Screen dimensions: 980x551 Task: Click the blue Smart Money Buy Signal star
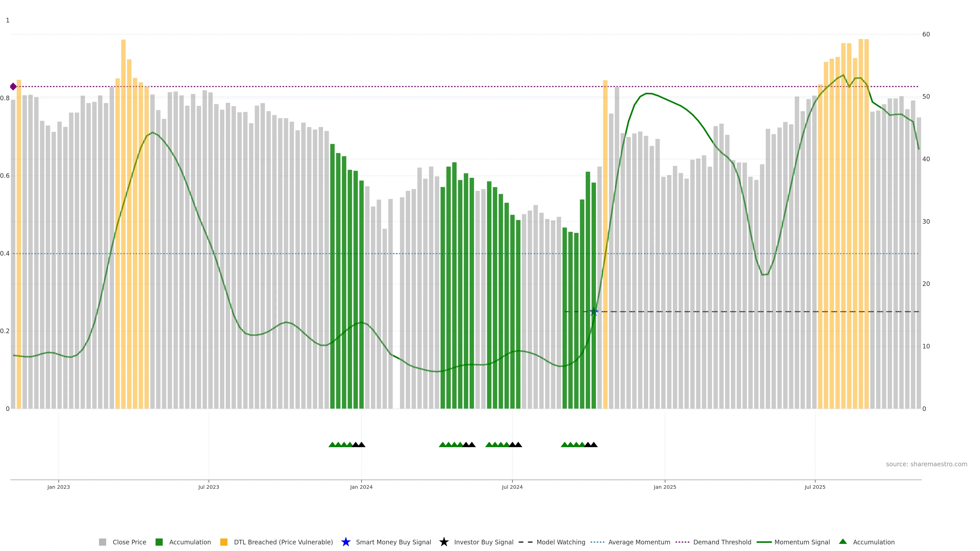tap(346, 542)
